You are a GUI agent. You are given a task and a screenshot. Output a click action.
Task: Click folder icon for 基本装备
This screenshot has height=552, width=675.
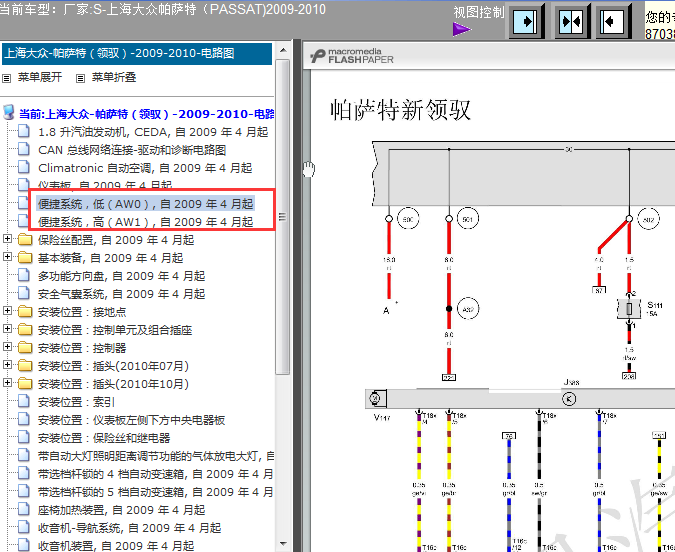pyautogui.click(x=25, y=258)
